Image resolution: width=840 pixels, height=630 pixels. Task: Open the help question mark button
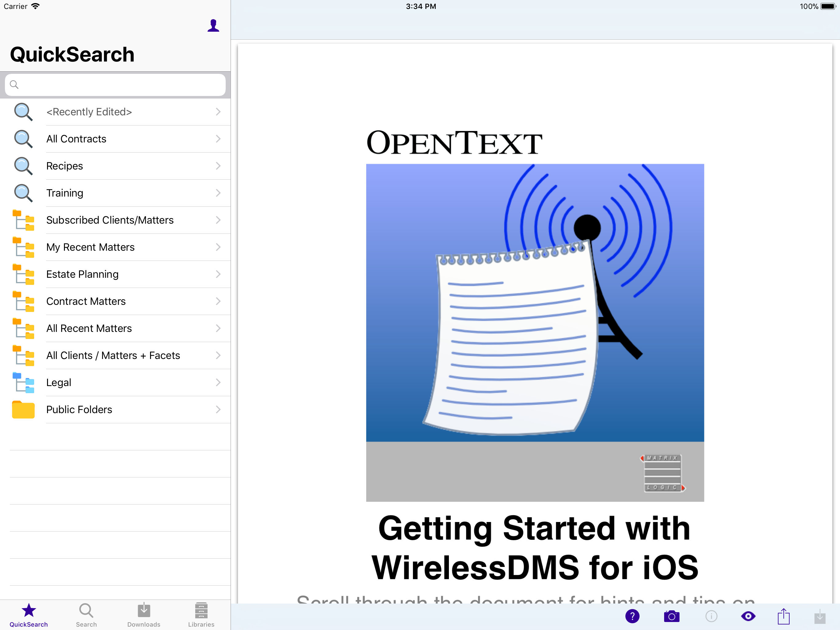click(632, 616)
